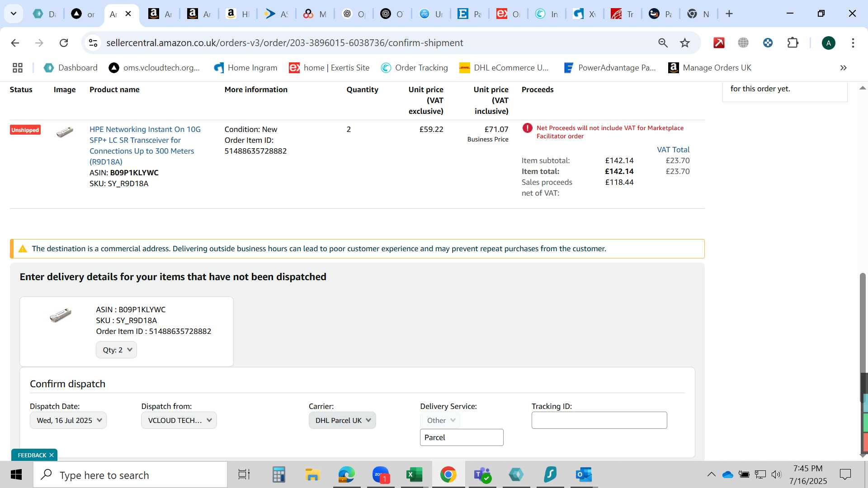Viewport: 868px width, 488px height.
Task: Switch to the 'In' browser tab
Action: pos(547,14)
